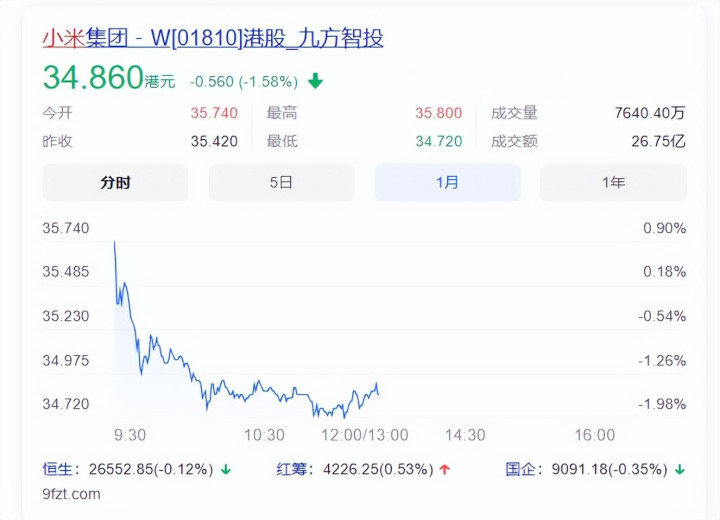Click the 9:30 time axis label
Screen dimensions: 720x520
tap(130, 435)
